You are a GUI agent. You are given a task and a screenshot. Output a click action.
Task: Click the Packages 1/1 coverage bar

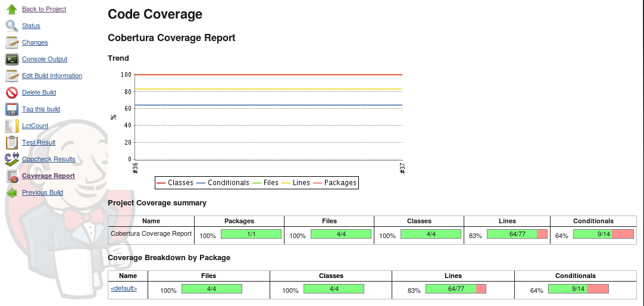coord(251,234)
